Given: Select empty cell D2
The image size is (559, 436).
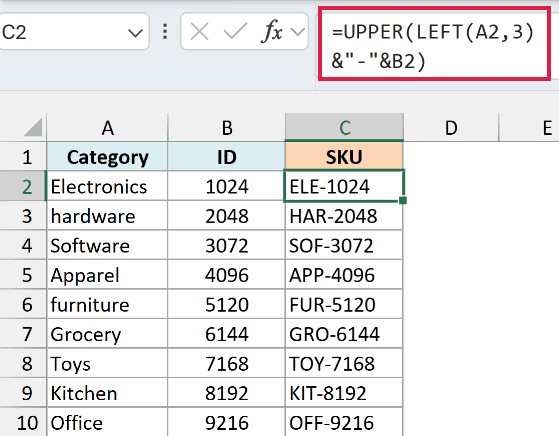Looking at the screenshot, I should 451,186.
